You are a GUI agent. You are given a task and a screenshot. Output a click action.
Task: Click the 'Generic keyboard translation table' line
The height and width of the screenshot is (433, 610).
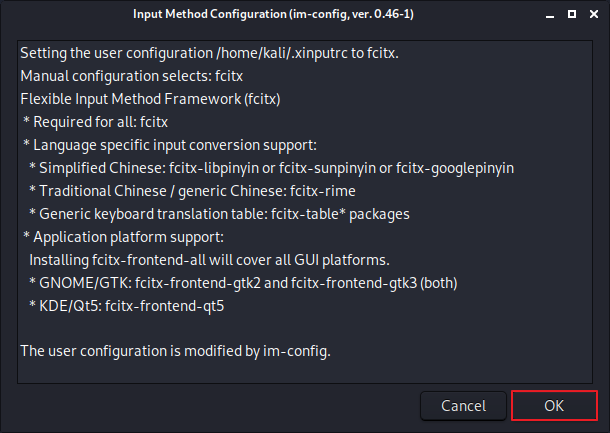click(219, 214)
